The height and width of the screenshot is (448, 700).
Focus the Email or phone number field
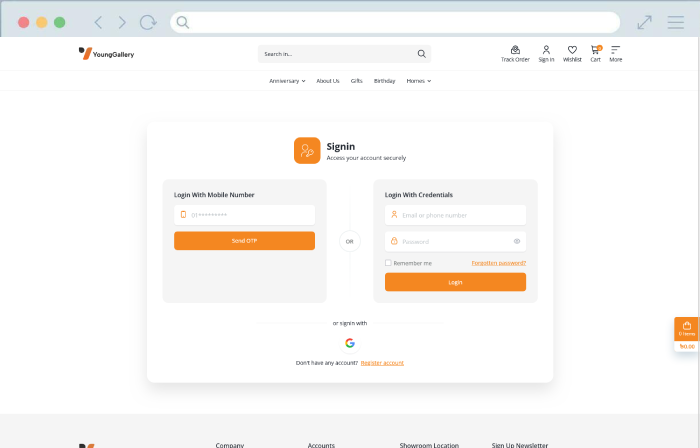coord(455,215)
